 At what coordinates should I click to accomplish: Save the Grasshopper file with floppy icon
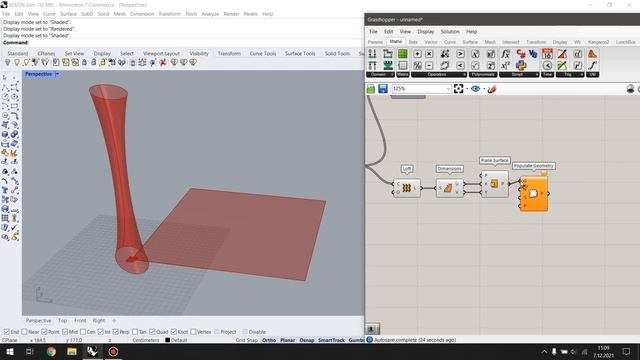click(x=383, y=89)
